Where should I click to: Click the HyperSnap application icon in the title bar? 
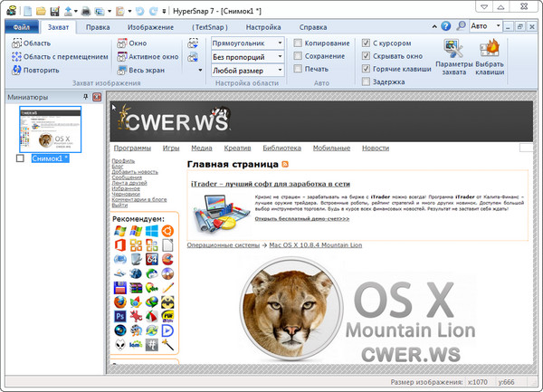point(12,11)
